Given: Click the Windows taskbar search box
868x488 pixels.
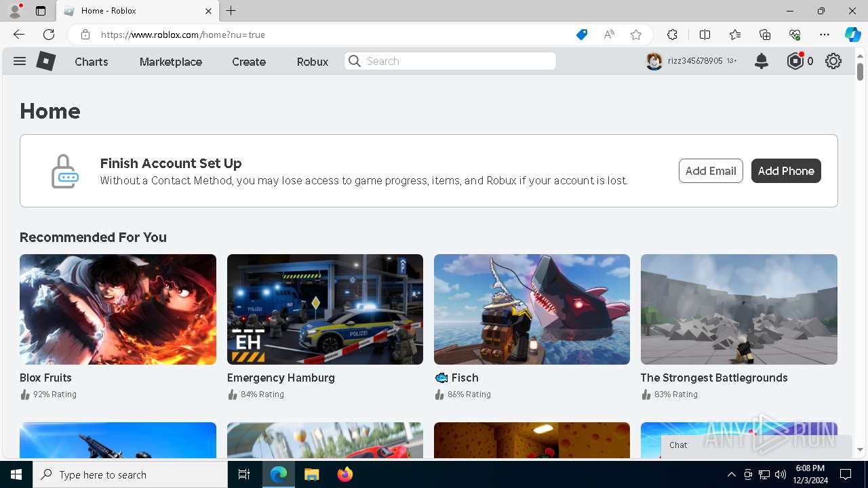Looking at the screenshot, I should click(x=130, y=474).
